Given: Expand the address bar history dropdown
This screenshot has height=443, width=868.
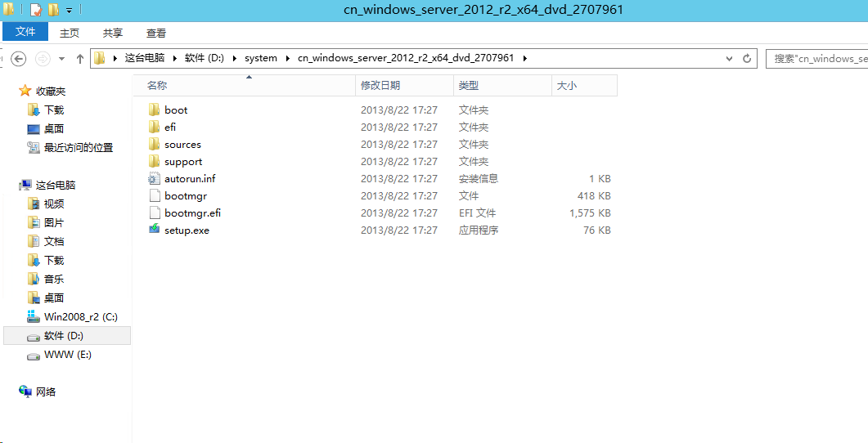Looking at the screenshot, I should click(730, 58).
